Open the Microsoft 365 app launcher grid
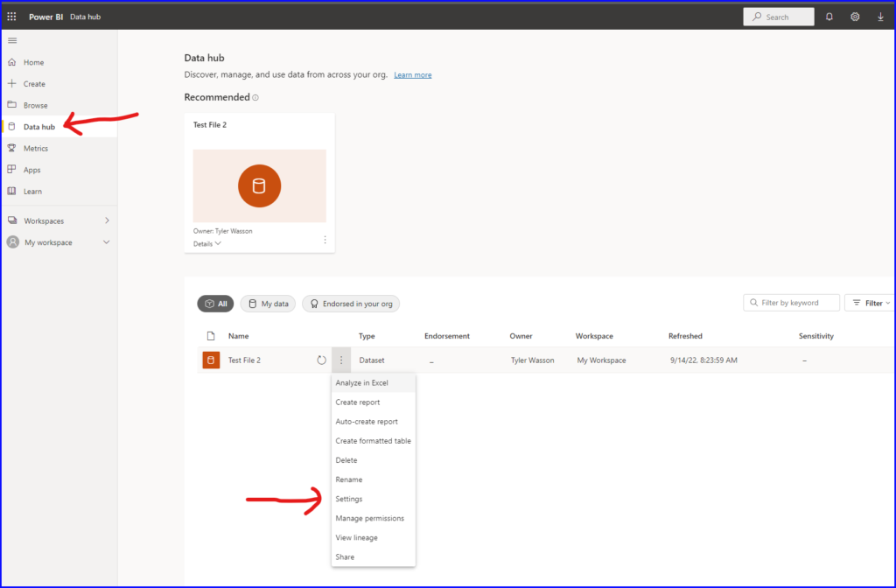 click(10, 16)
